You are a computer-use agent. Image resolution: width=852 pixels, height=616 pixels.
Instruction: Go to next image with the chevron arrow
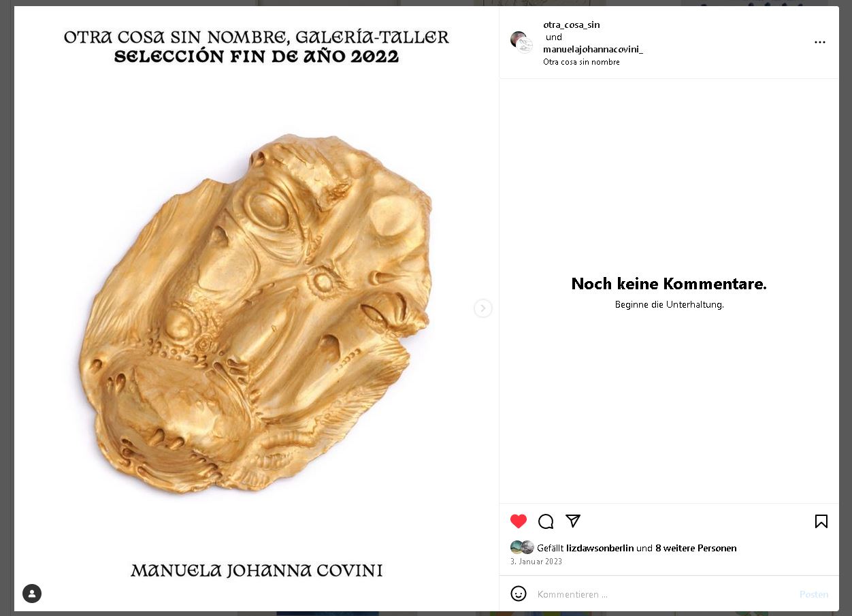tap(482, 308)
